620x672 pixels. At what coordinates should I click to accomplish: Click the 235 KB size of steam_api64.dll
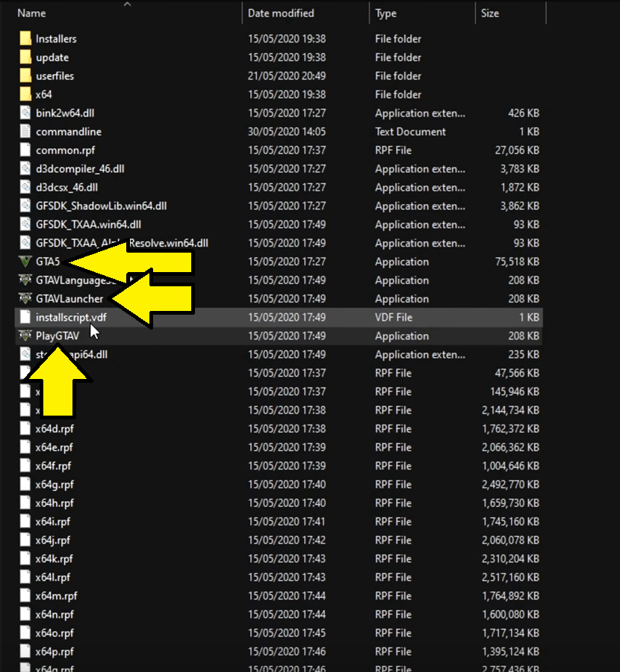[524, 354]
